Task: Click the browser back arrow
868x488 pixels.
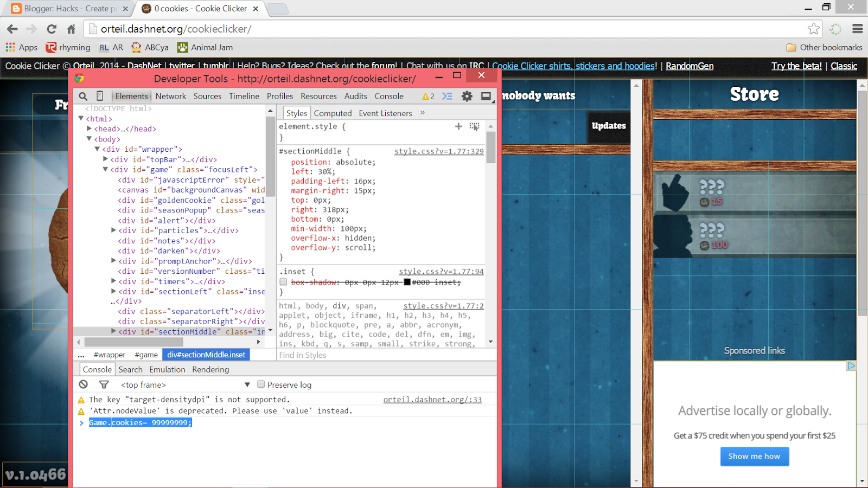Action: point(12,29)
